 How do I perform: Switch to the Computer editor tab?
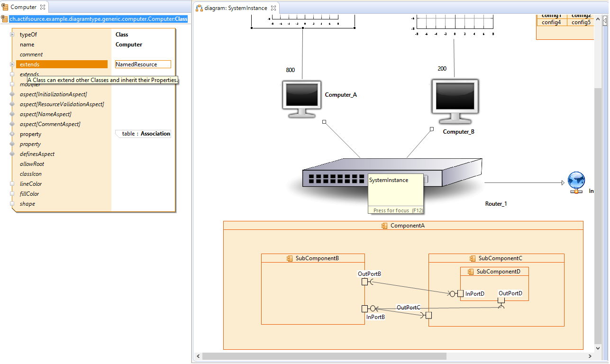(23, 7)
